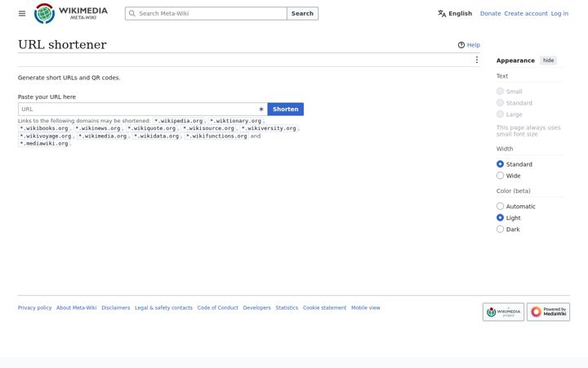Click the '*.wikinews.org' domain text
The height and width of the screenshot is (368, 588).
coord(98,128)
